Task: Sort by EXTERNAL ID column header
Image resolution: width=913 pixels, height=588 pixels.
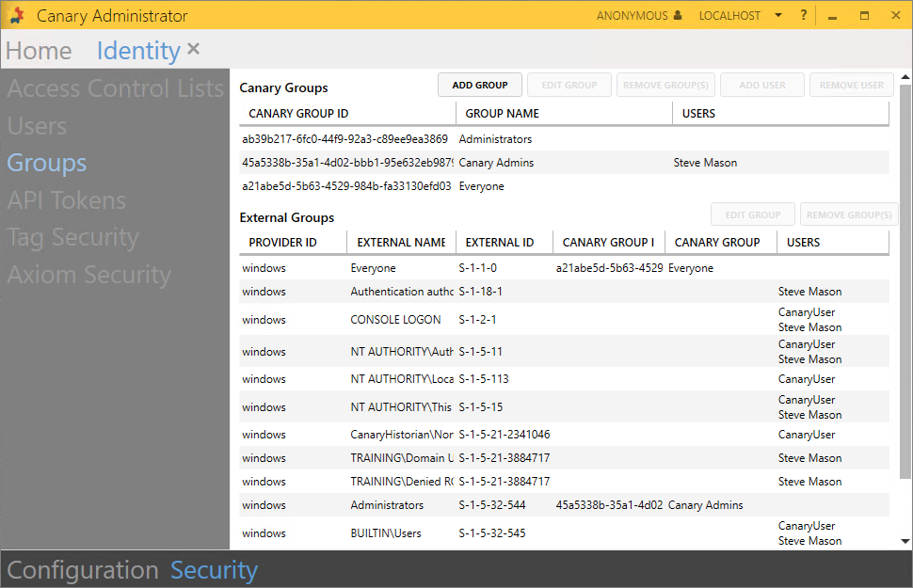Action: coord(505,242)
